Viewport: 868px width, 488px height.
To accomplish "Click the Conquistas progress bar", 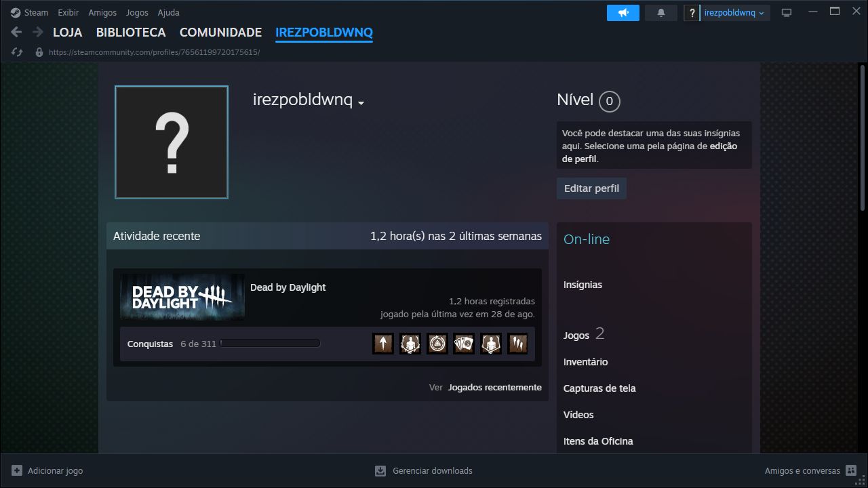I will click(x=270, y=344).
